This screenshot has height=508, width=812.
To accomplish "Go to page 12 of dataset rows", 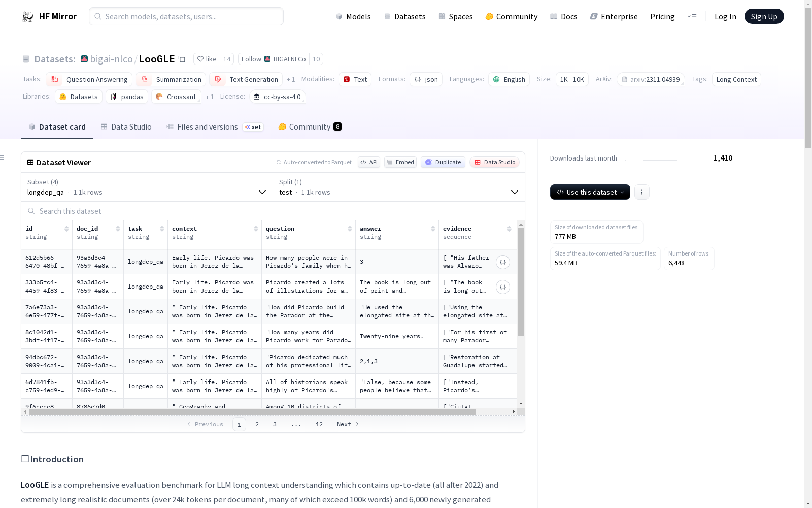I will (x=319, y=424).
